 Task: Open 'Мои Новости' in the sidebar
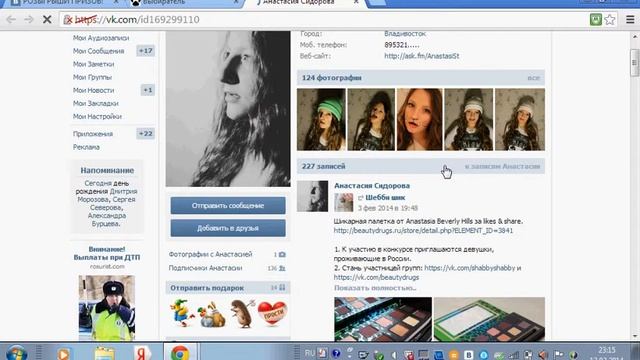coord(93,90)
